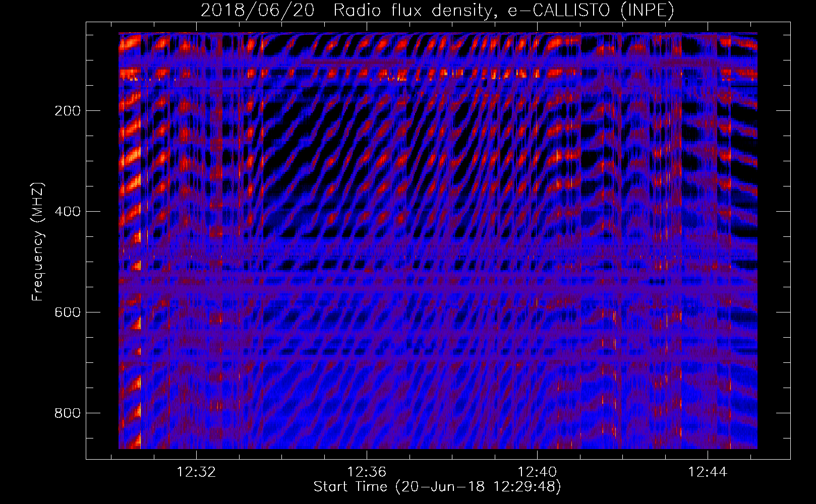Click the 800 frequency tick label
Viewport: 816px width, 504px height.
(67, 413)
